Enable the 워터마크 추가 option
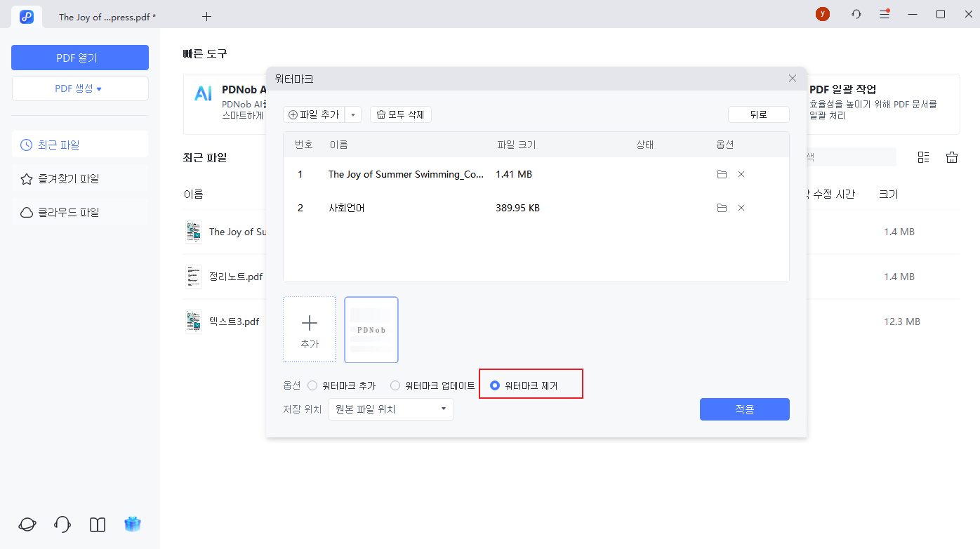Viewport: 980px width, 549px height. tap(312, 385)
